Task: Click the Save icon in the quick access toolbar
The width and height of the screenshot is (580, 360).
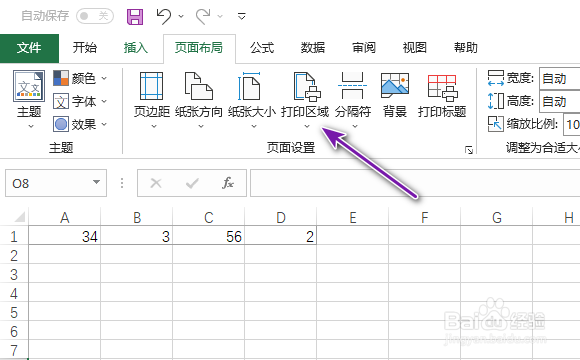Action: [135, 17]
